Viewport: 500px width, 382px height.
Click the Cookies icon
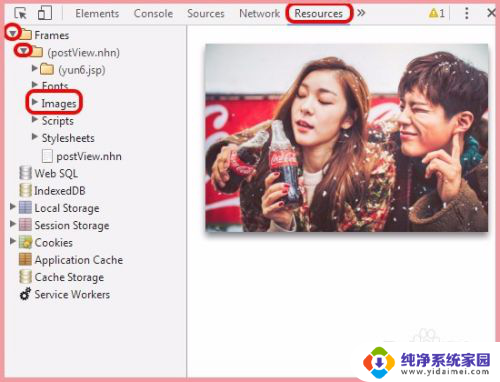click(x=25, y=242)
